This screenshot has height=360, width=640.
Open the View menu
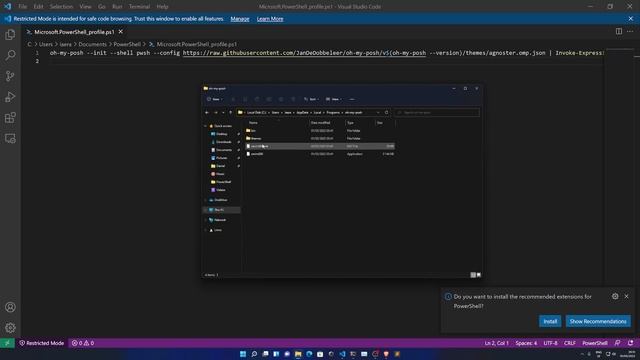coord(85,7)
